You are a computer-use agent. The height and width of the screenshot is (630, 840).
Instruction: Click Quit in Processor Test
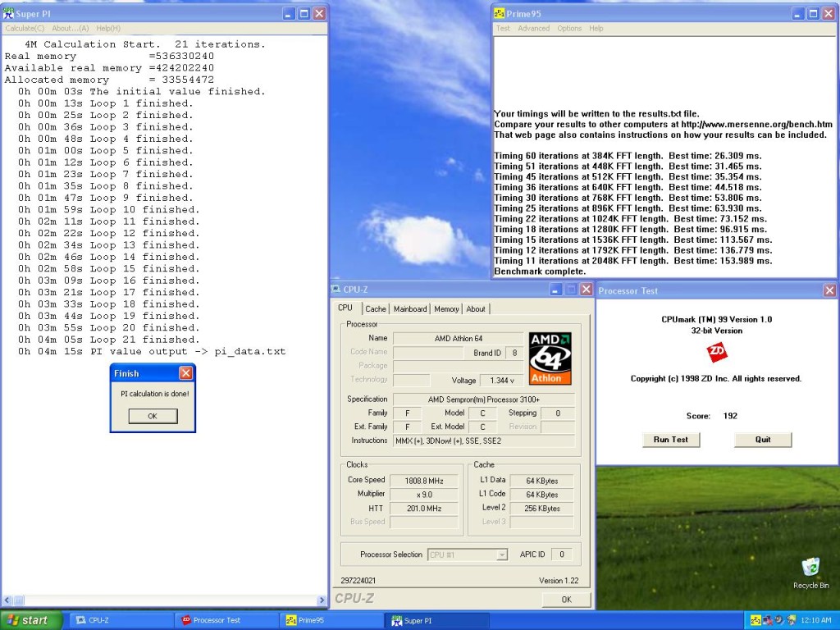click(763, 440)
